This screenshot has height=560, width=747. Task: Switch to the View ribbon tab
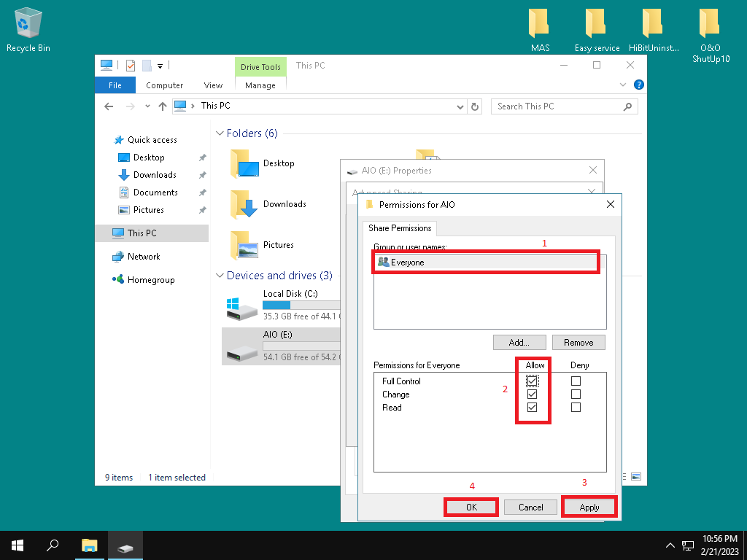click(x=213, y=85)
